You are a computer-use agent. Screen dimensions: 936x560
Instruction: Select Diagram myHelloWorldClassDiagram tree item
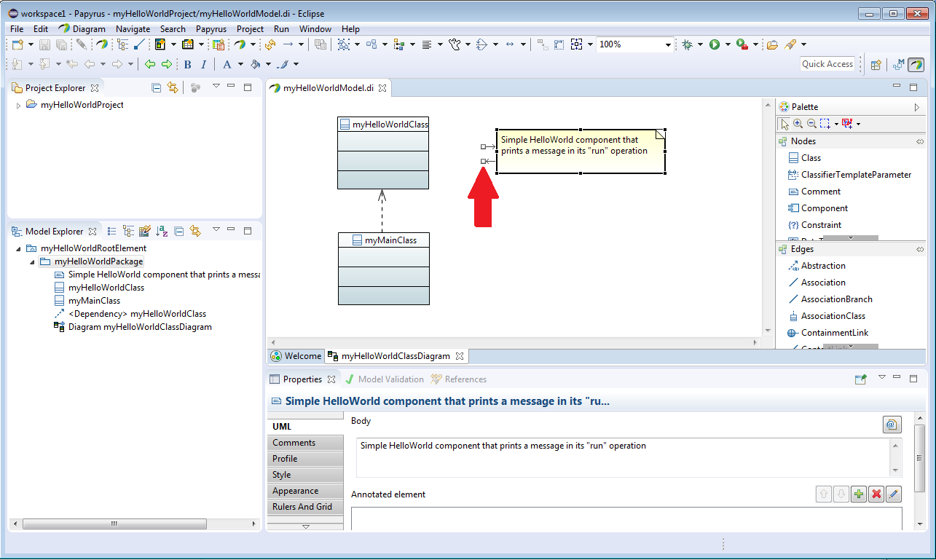pos(133,327)
